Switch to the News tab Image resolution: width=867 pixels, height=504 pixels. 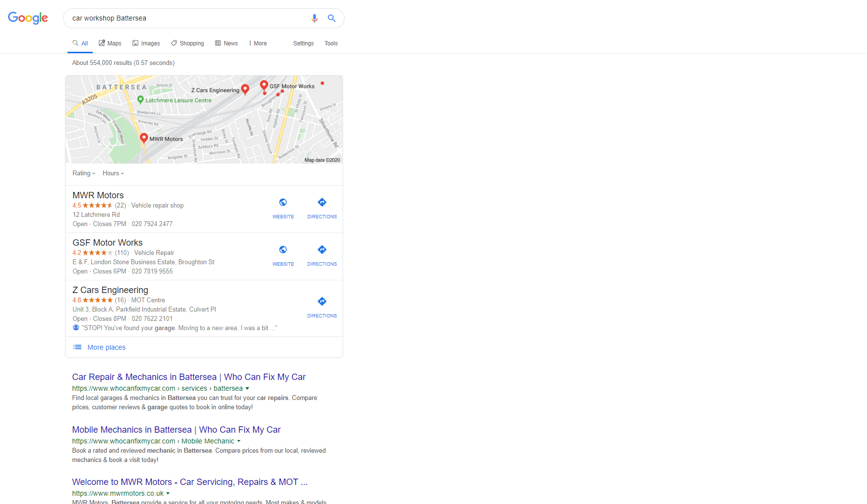click(226, 43)
